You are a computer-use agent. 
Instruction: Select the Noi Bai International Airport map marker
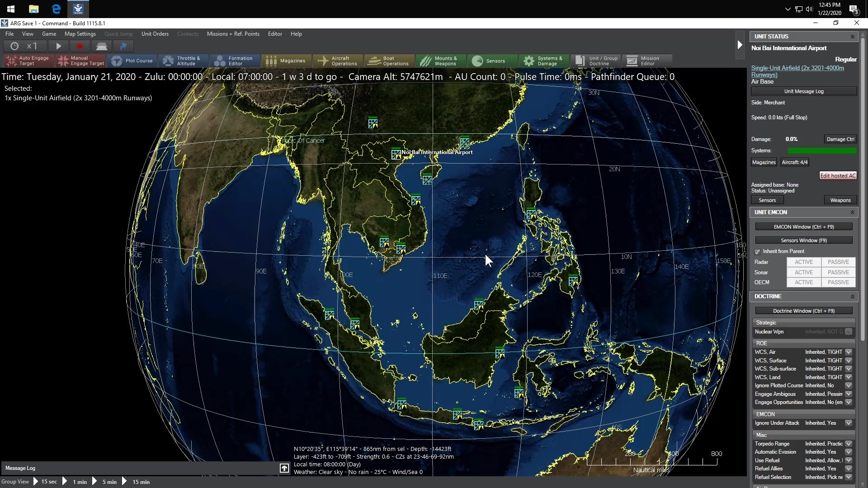click(x=396, y=154)
